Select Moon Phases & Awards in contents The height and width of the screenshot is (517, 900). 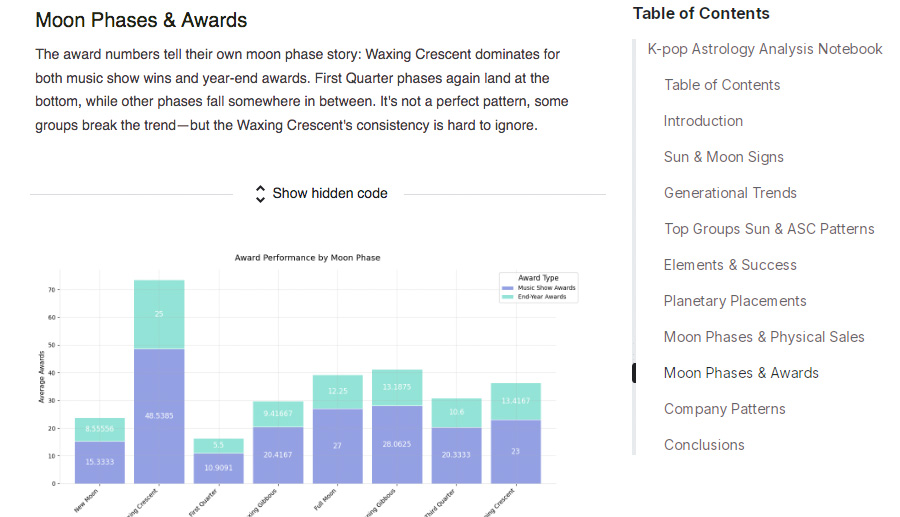[741, 373]
